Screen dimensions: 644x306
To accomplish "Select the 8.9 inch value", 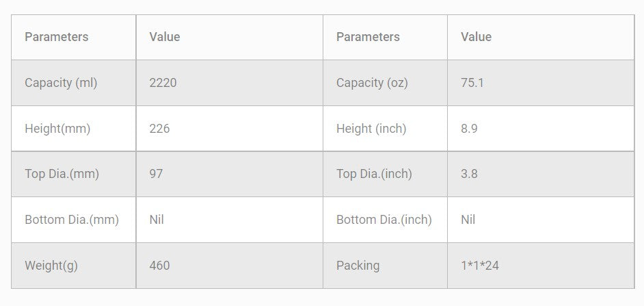I will point(469,129).
